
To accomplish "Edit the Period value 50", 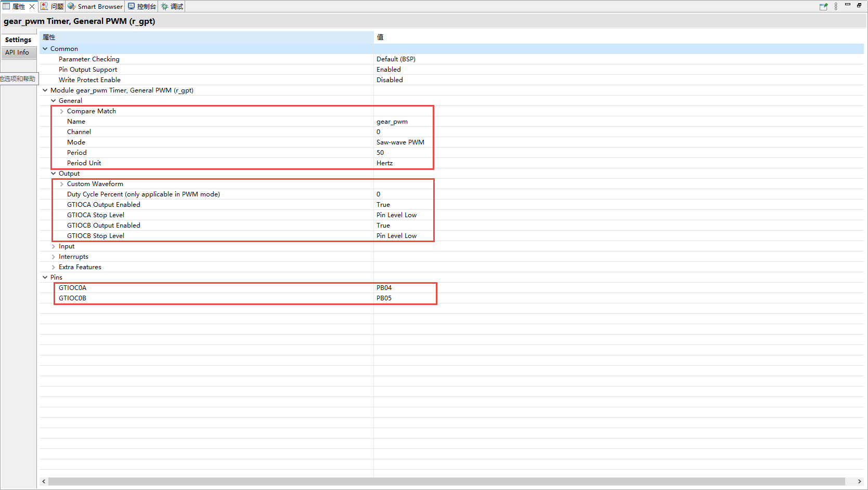I will coord(380,153).
